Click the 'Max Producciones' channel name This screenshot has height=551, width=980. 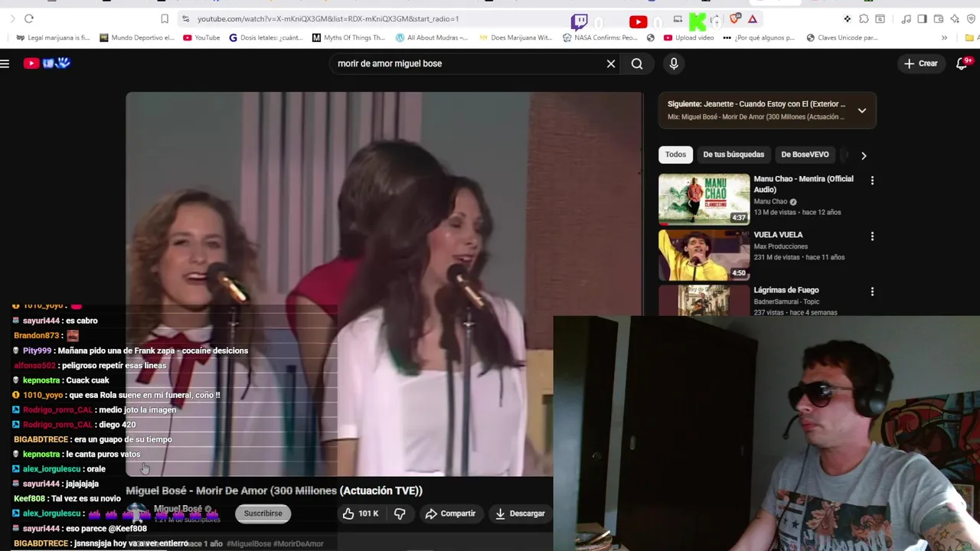tap(781, 246)
